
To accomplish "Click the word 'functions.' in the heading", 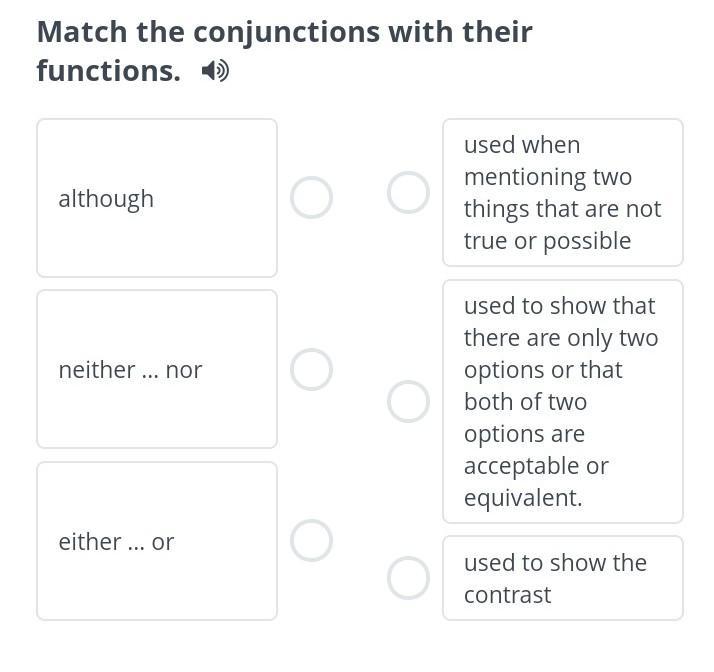I will click(108, 71).
